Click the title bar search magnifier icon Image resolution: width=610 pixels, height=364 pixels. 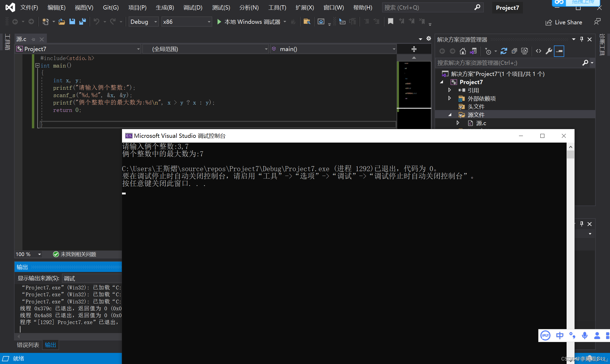[477, 7]
